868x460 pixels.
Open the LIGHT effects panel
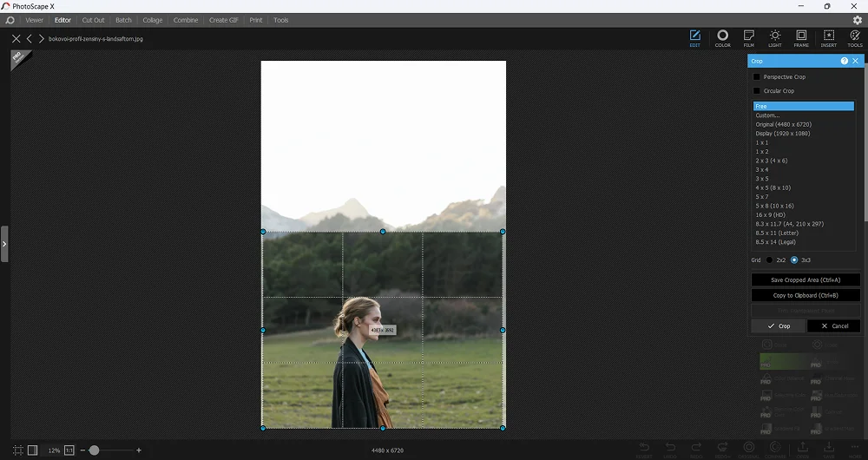(x=774, y=37)
